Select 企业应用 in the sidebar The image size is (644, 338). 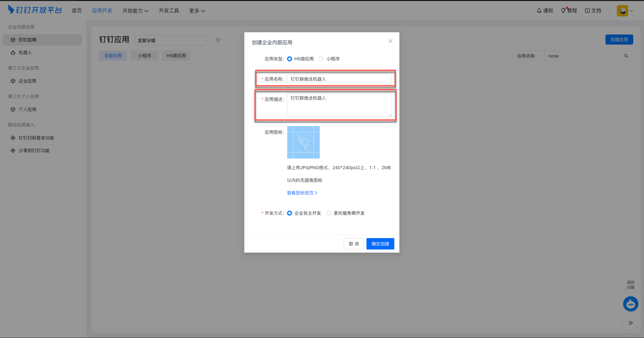pos(42,81)
